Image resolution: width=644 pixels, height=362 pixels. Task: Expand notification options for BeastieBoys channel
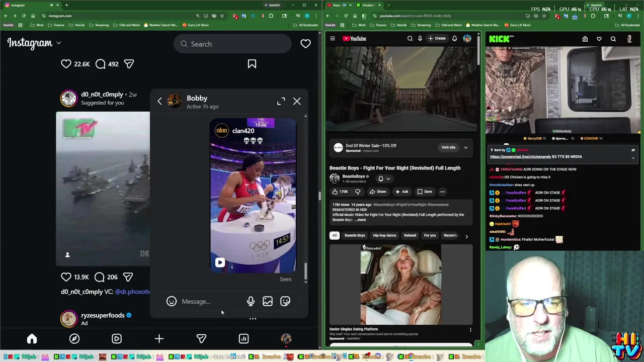tap(384, 178)
